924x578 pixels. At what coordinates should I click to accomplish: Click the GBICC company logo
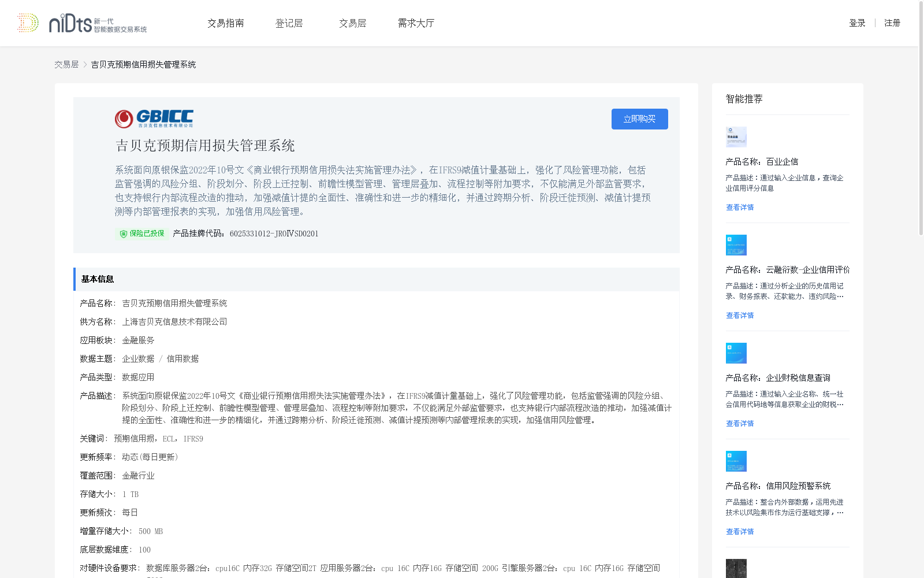[154, 119]
